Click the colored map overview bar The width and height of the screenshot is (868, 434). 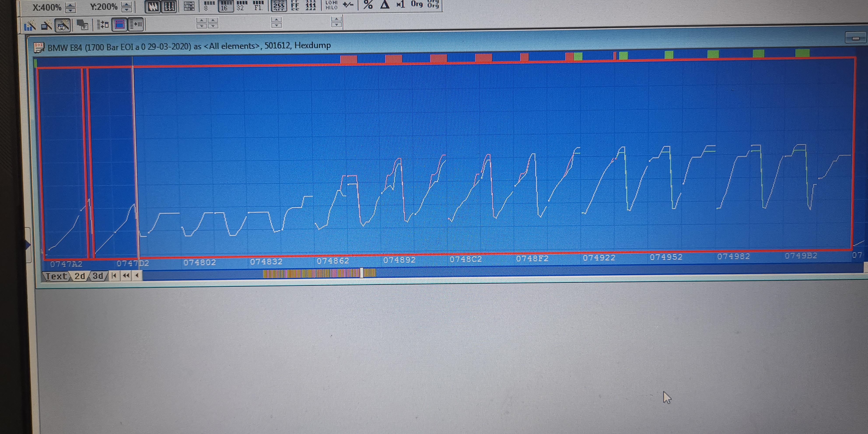[x=319, y=273]
